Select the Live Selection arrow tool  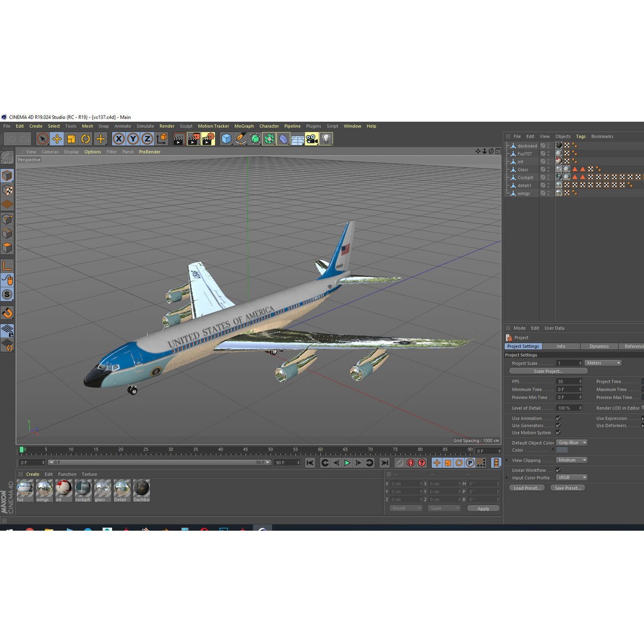click(x=42, y=139)
